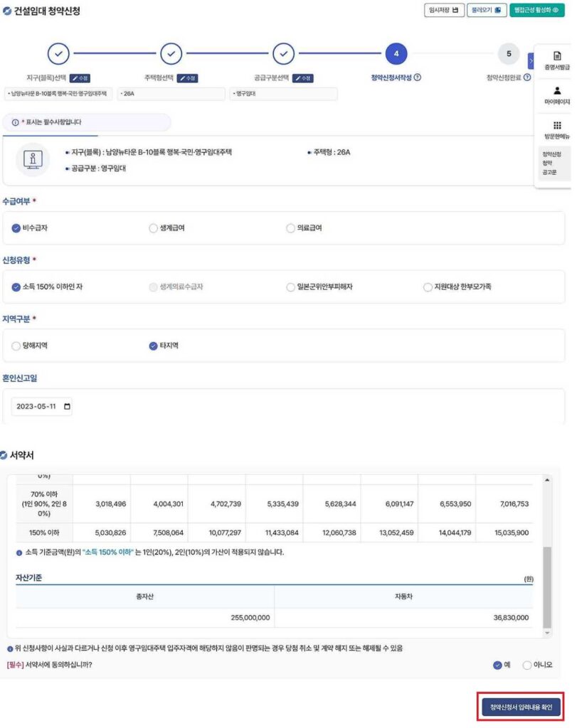
Task: Open the 증명서발급 document icon
Action: [x=557, y=56]
